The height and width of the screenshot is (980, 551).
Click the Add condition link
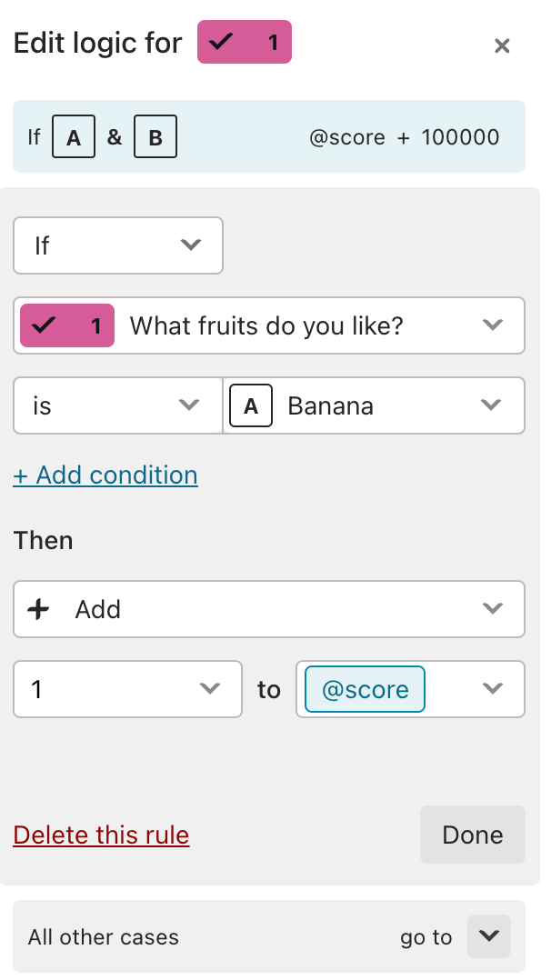[105, 475]
